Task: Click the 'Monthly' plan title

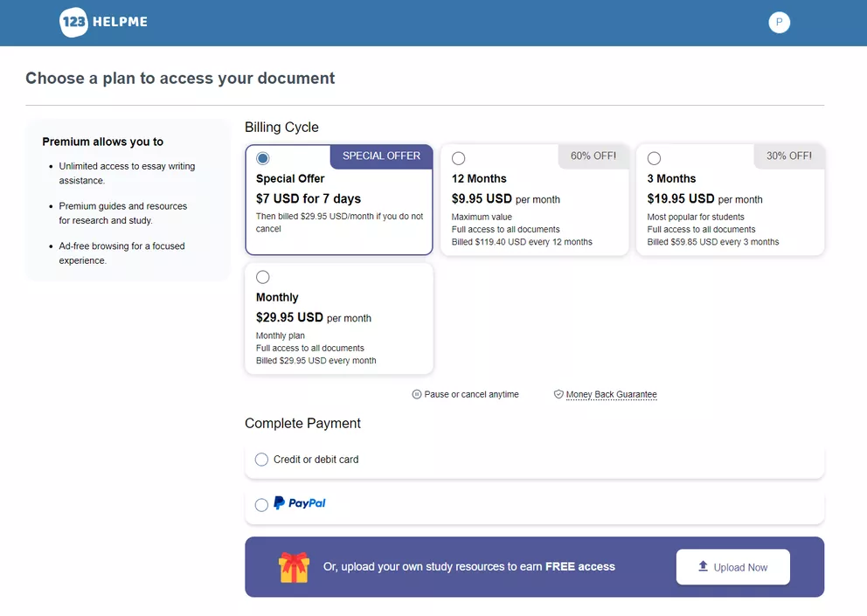Action: click(277, 297)
